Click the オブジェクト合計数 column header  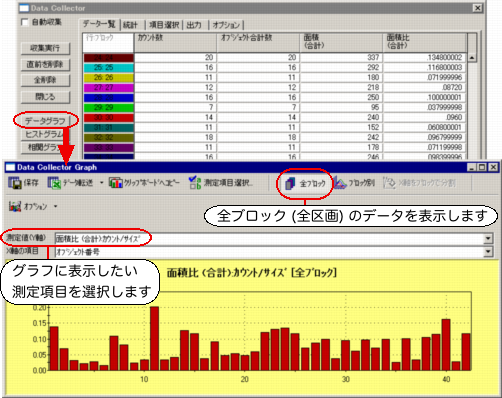pyautogui.click(x=258, y=42)
